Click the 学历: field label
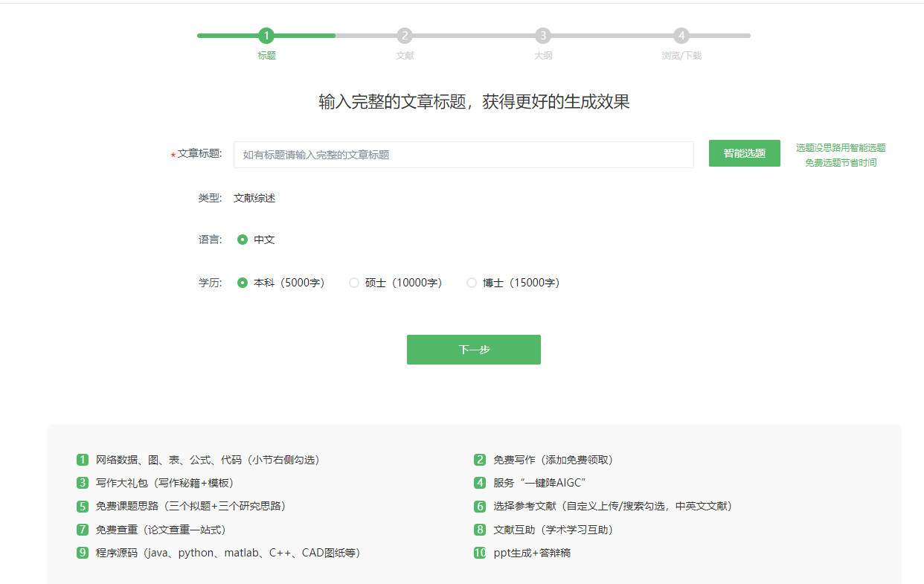This screenshot has width=924, height=584. 210,283
